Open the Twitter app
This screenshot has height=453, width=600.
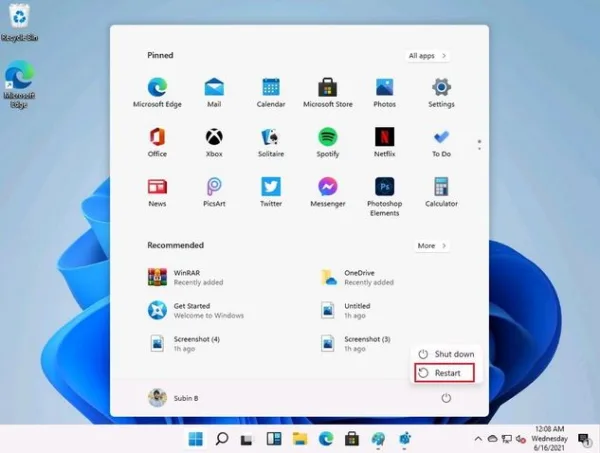pos(271,192)
